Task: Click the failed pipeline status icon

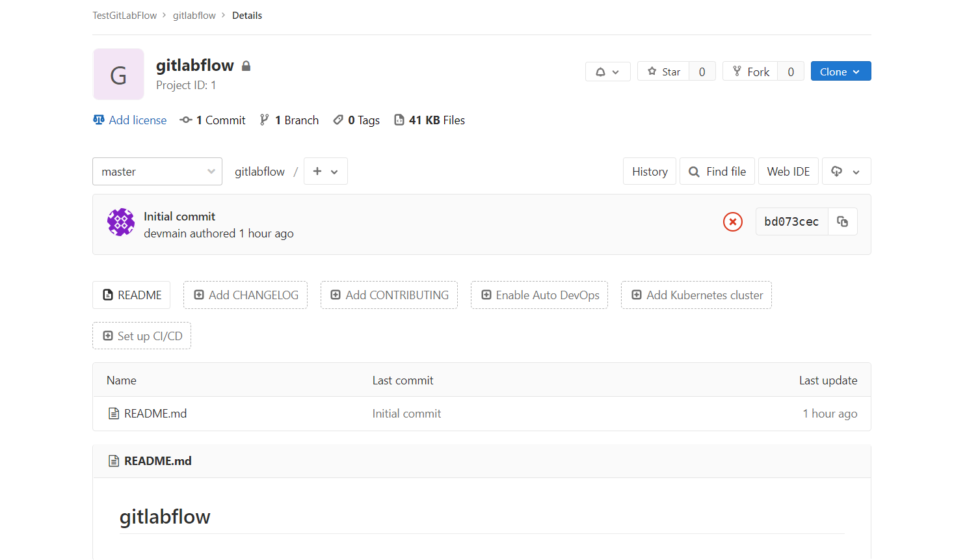Action: tap(732, 221)
